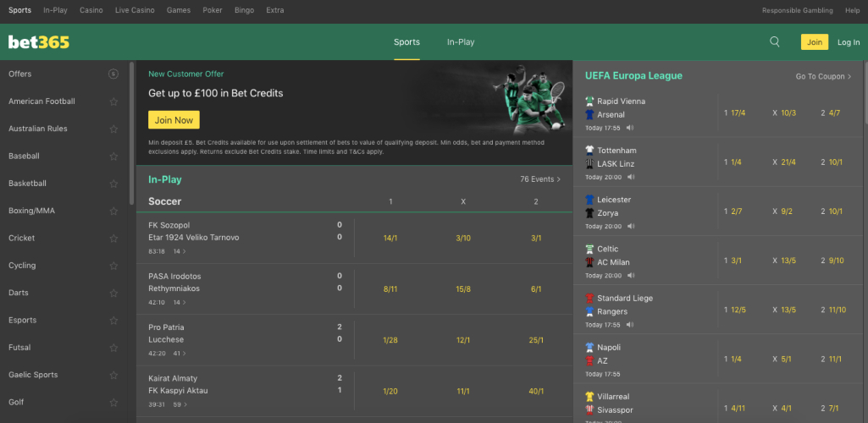Viewport: 868px width, 423px height.
Task: Click Napoli team shirt icon
Action: (589, 347)
